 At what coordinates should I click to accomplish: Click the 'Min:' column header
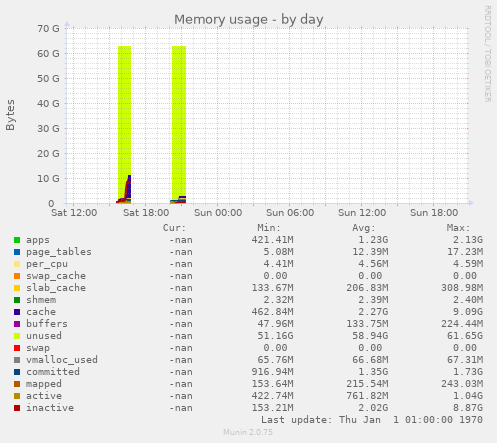[x=269, y=228]
